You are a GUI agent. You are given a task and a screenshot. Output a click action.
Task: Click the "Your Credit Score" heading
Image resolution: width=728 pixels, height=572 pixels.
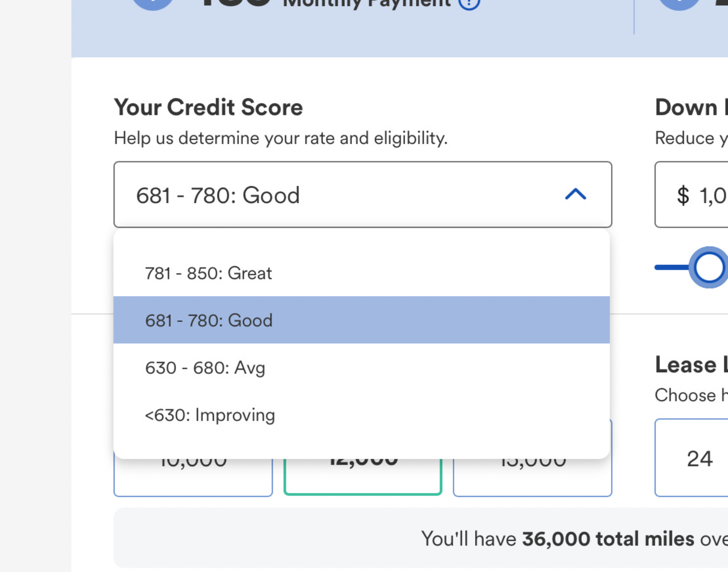tap(208, 107)
